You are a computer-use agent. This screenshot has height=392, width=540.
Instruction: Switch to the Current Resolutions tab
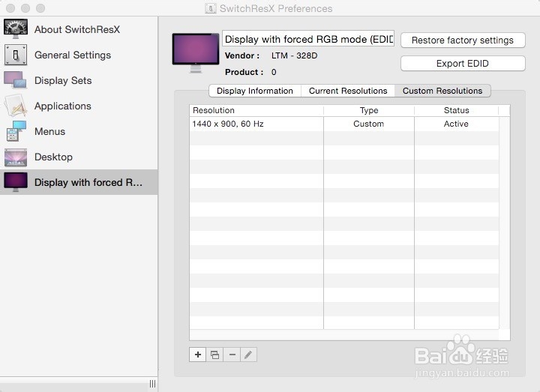tap(348, 91)
